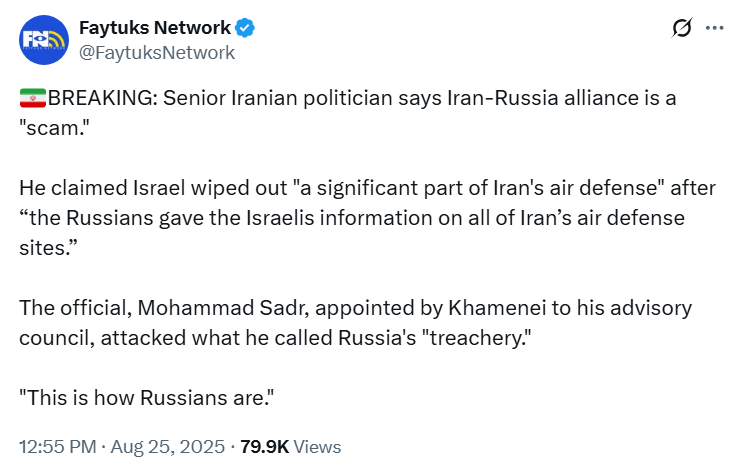Open the Faytuks Network profile avatar

click(44, 40)
